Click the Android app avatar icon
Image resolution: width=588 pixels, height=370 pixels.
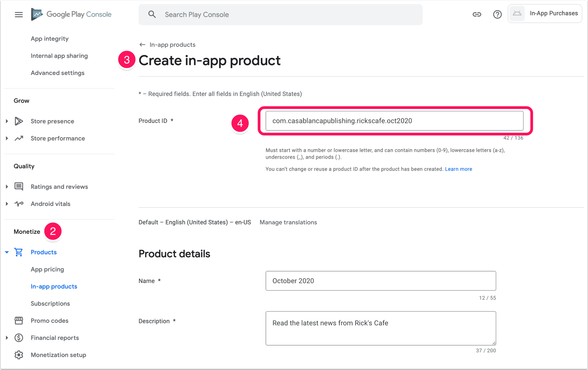517,14
